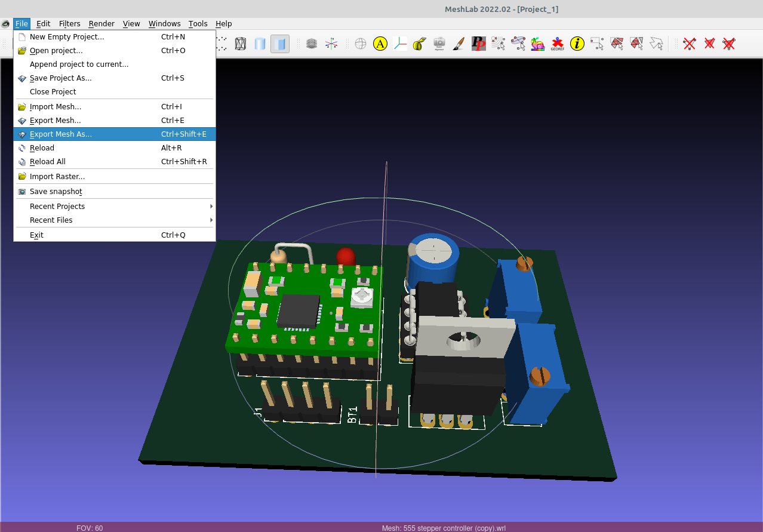The width and height of the screenshot is (763, 532).
Task: Open the Raster Alignment camera tool
Action: coord(439,44)
